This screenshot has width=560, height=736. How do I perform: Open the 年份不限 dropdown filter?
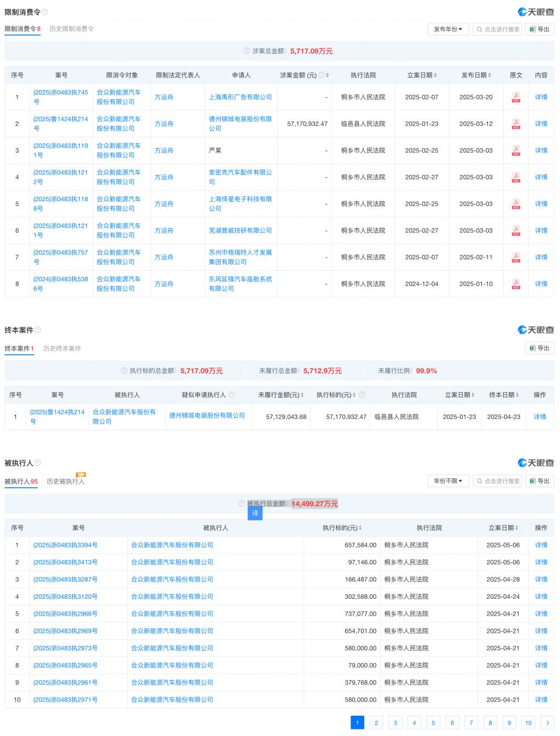pos(448,481)
